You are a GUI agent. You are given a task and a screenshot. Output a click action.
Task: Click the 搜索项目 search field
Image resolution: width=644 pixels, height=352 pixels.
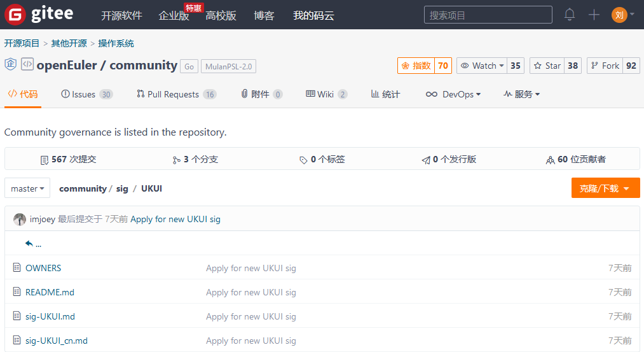pyautogui.click(x=488, y=15)
